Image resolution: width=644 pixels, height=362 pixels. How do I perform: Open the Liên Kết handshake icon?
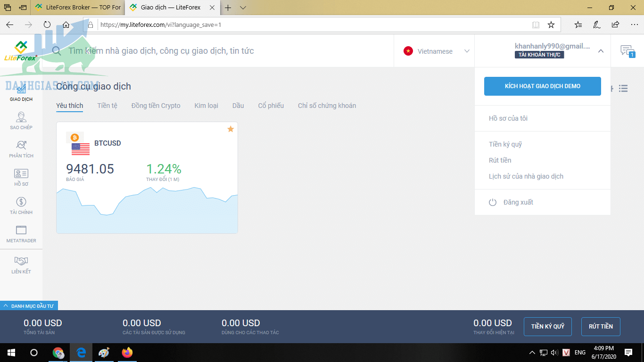pyautogui.click(x=21, y=264)
